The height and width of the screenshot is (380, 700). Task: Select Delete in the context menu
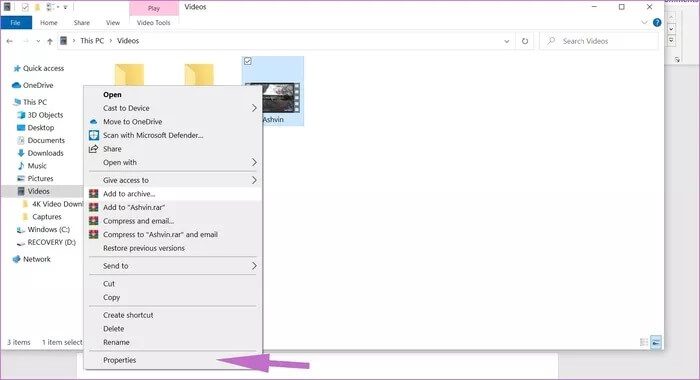coord(113,329)
